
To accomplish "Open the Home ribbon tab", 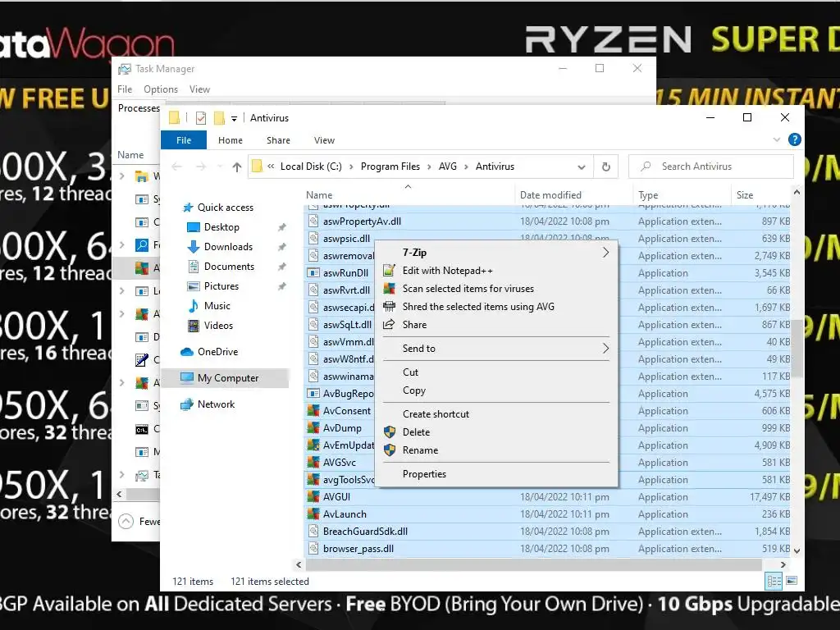I will pyautogui.click(x=231, y=140).
